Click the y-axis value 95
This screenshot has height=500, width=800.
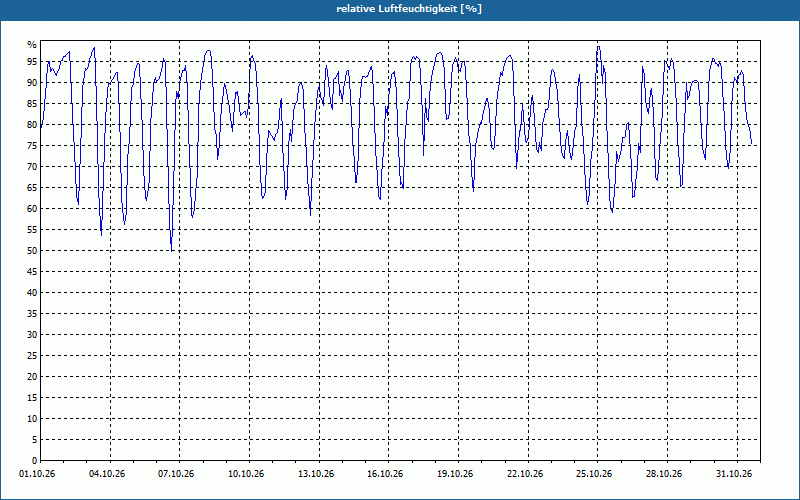pyautogui.click(x=32, y=62)
